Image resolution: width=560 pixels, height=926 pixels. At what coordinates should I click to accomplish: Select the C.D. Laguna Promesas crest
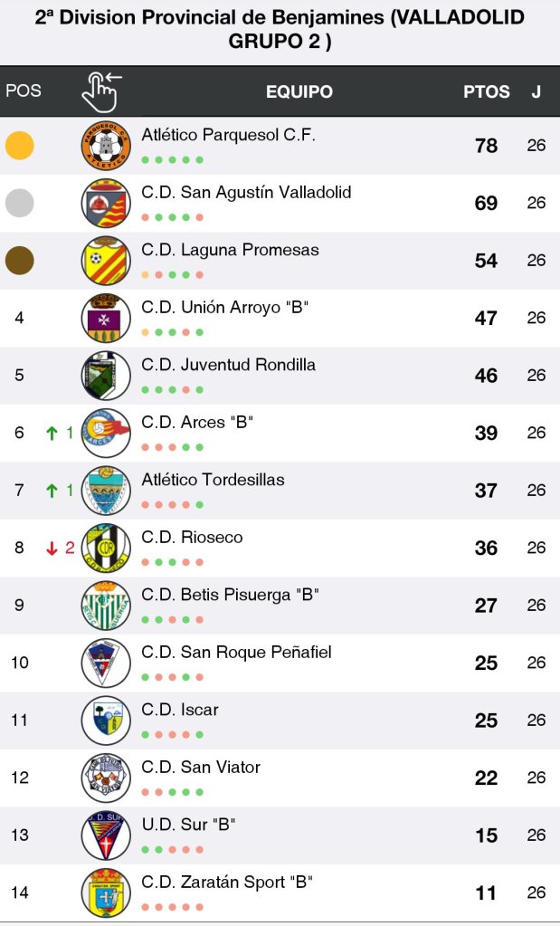(x=106, y=261)
